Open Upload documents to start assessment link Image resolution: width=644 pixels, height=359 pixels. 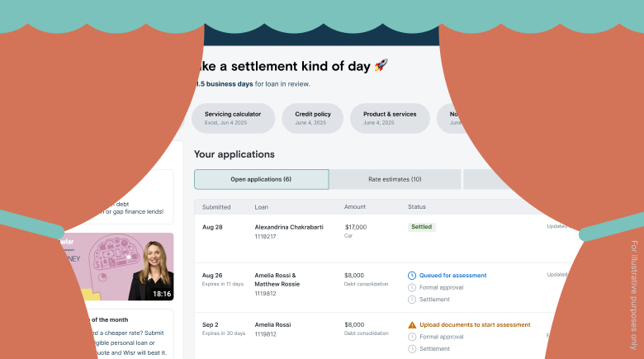[475, 325]
